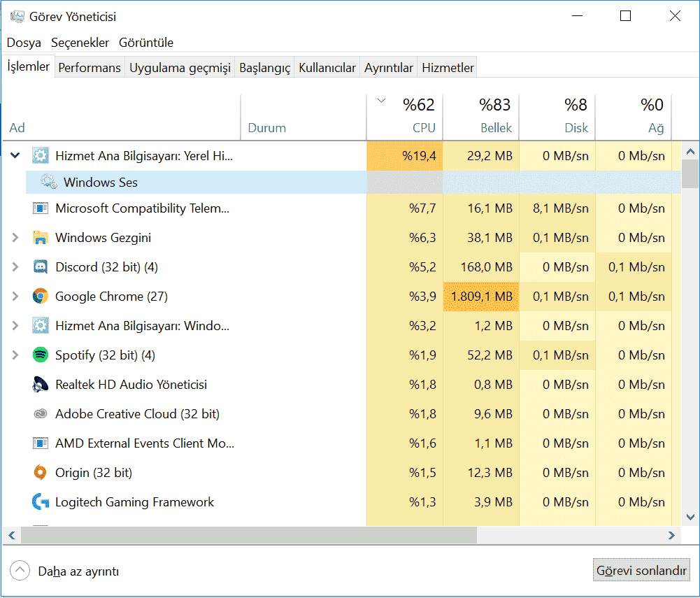Collapse view with Daha az ayrıntı arrow
Image resolution: width=700 pixels, height=598 pixels.
(x=20, y=570)
